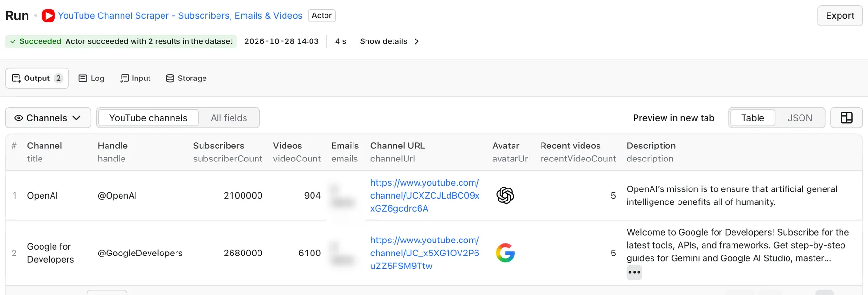
Task: Open the YouTube Channel Scraper actor link
Action: pos(180,16)
